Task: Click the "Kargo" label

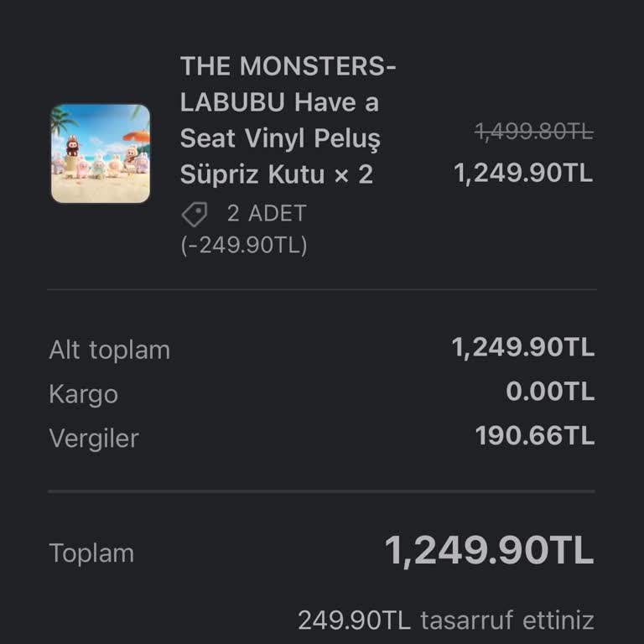Action: click(83, 394)
